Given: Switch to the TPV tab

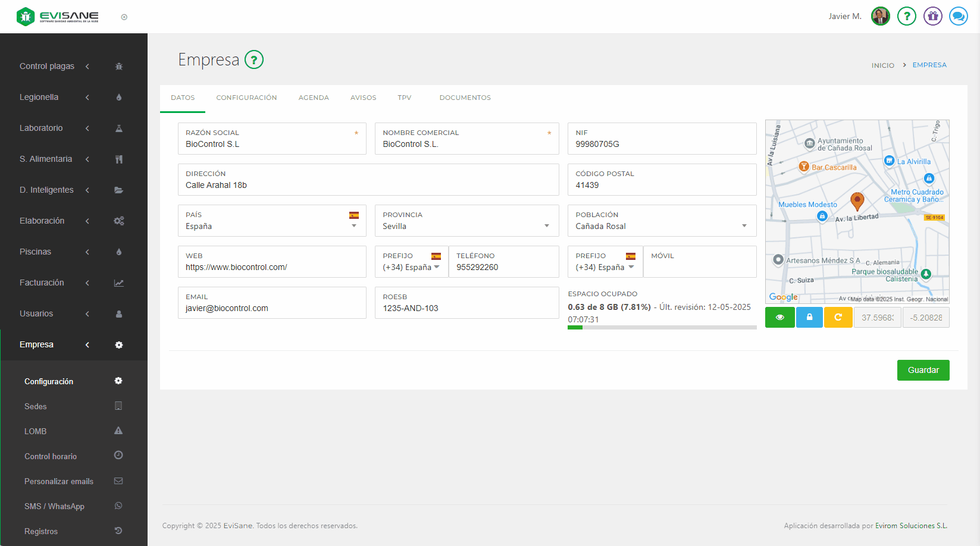Looking at the screenshot, I should (x=405, y=98).
